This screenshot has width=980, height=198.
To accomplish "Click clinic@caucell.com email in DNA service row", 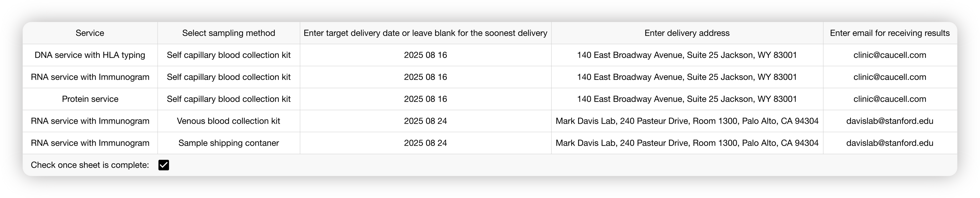I will click(889, 55).
